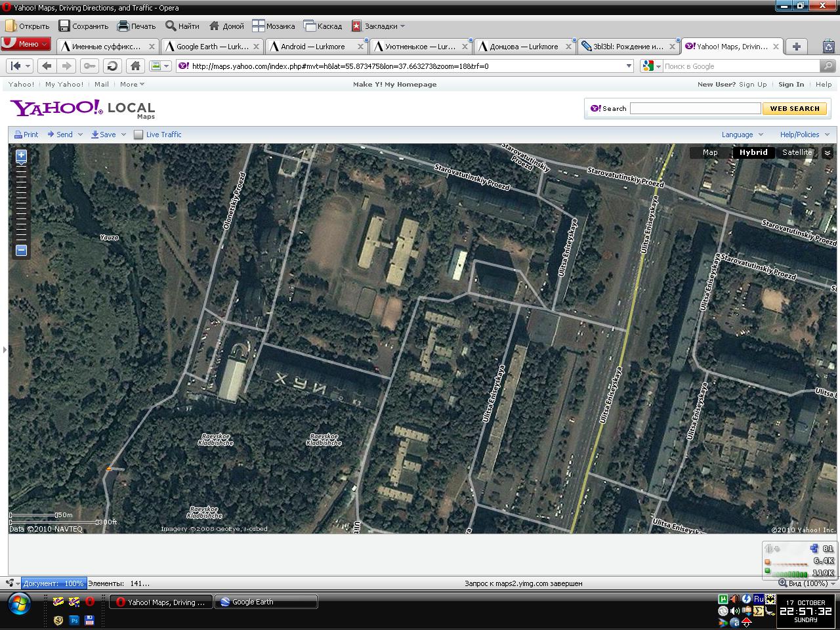Open the Send dropdown
This screenshot has height=630, width=840.
click(x=65, y=135)
